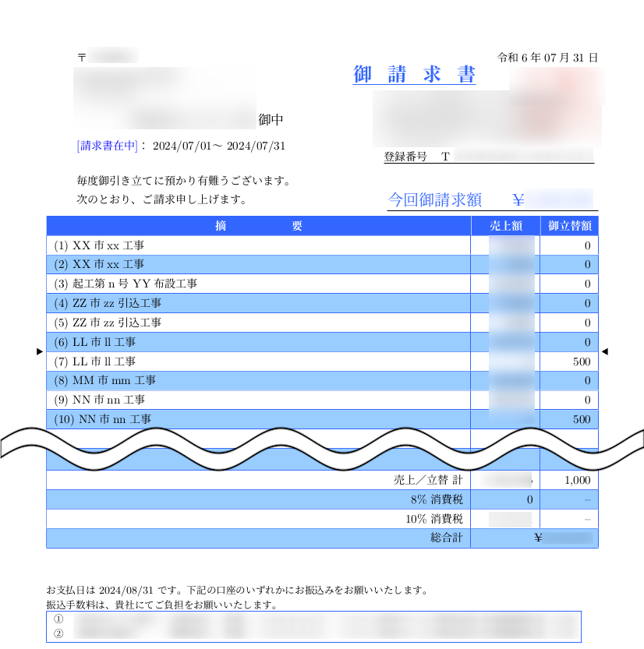Click the left black triangle fold marker
The height and width of the screenshot is (649, 644).
point(40,352)
